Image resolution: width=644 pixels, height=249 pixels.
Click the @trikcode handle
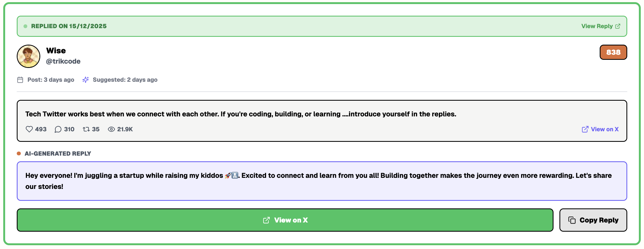point(63,61)
